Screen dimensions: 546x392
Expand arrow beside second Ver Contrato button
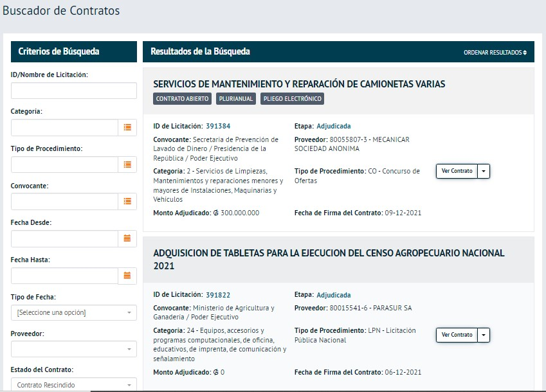coord(484,335)
